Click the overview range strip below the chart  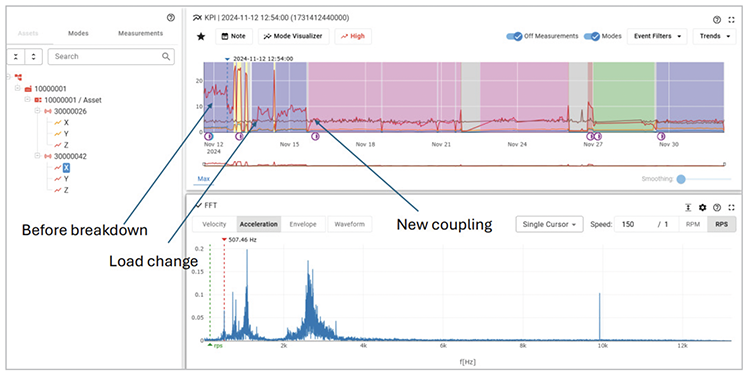(464, 165)
